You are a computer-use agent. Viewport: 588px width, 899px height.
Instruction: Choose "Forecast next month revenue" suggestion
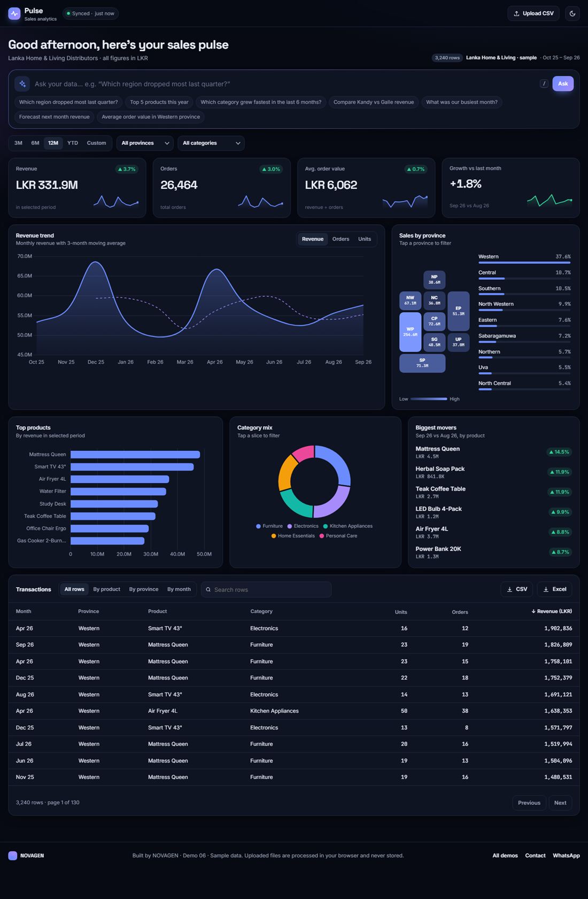point(55,117)
